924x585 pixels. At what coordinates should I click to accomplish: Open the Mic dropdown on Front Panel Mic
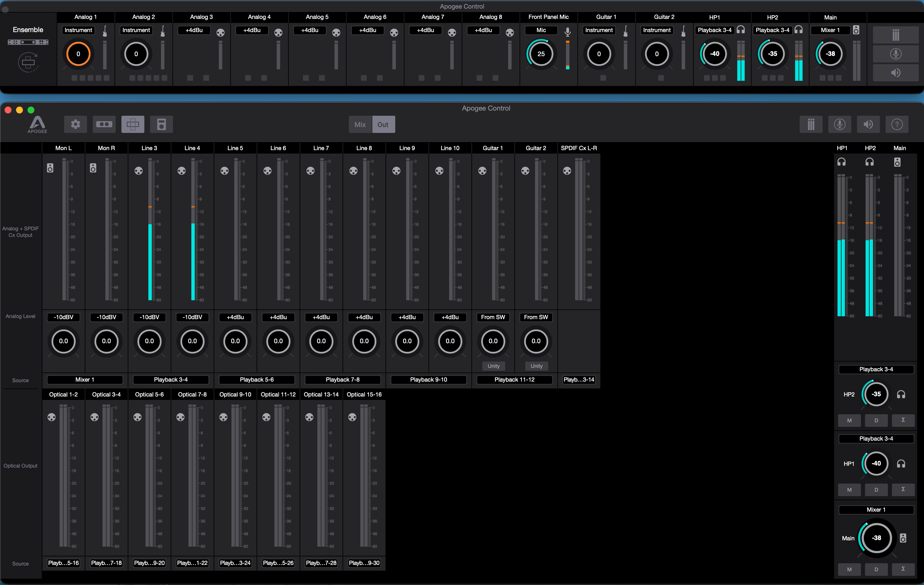pyautogui.click(x=541, y=30)
